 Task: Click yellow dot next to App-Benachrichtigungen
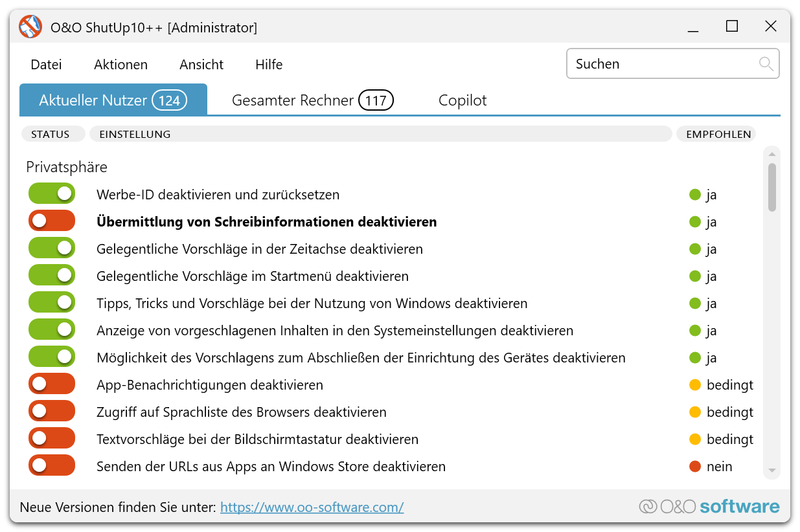695,385
